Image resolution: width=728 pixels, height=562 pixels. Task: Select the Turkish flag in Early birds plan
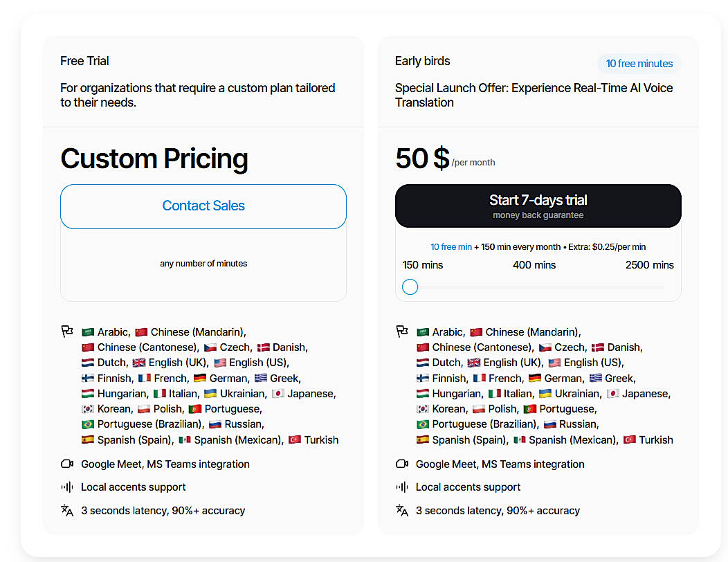click(628, 439)
